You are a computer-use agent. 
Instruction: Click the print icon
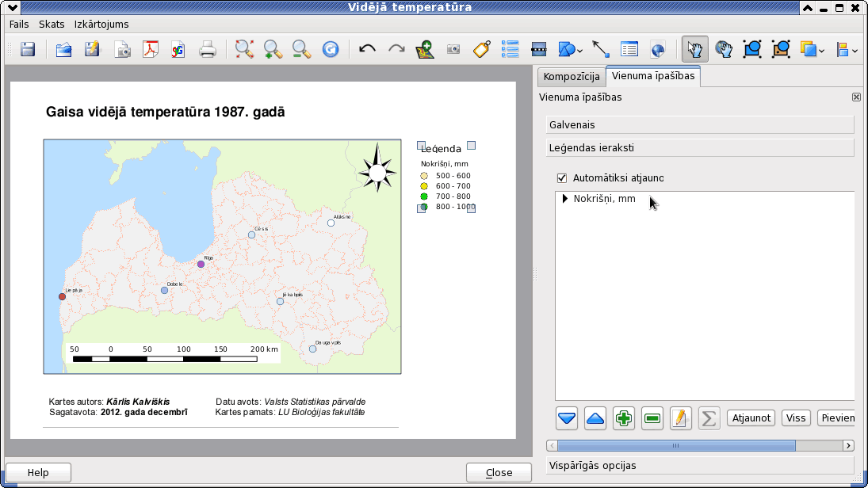[x=208, y=50]
